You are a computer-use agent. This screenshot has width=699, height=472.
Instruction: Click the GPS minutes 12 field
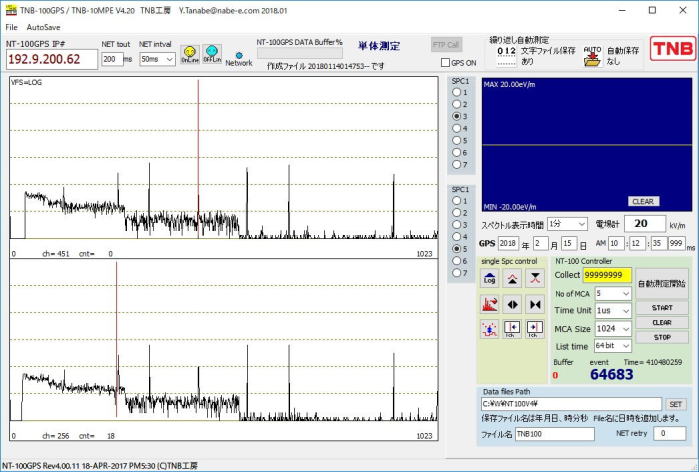click(x=637, y=243)
